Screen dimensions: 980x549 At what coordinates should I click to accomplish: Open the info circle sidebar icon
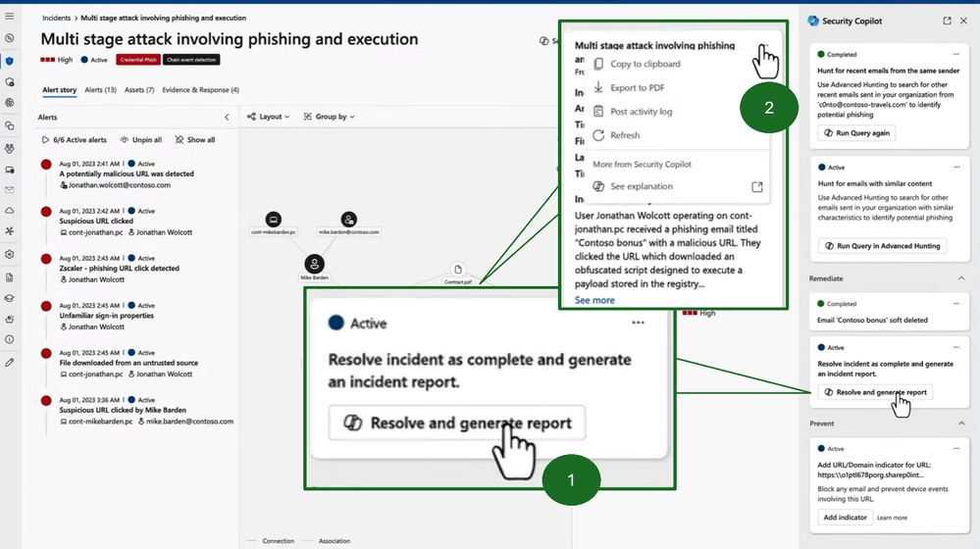pos(10,340)
